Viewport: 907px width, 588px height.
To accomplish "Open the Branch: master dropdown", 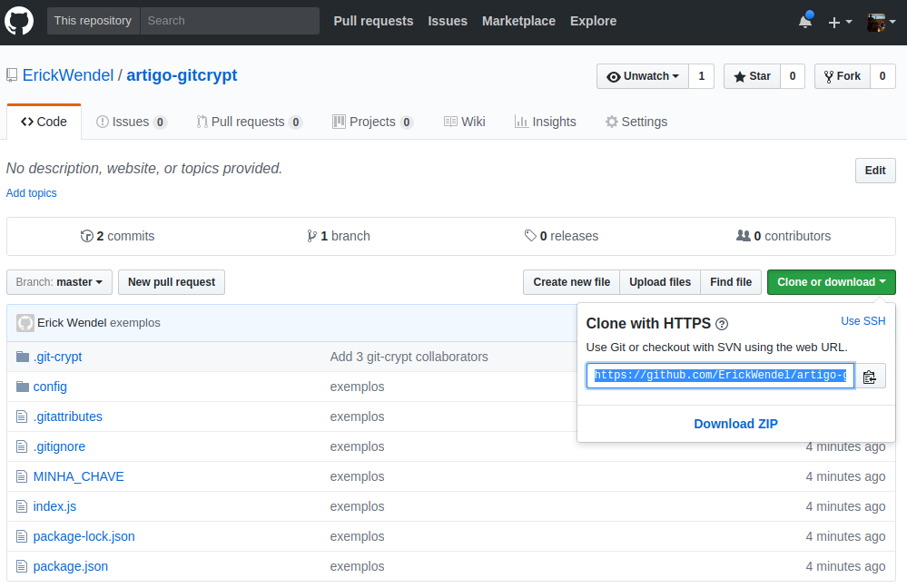I will point(58,282).
